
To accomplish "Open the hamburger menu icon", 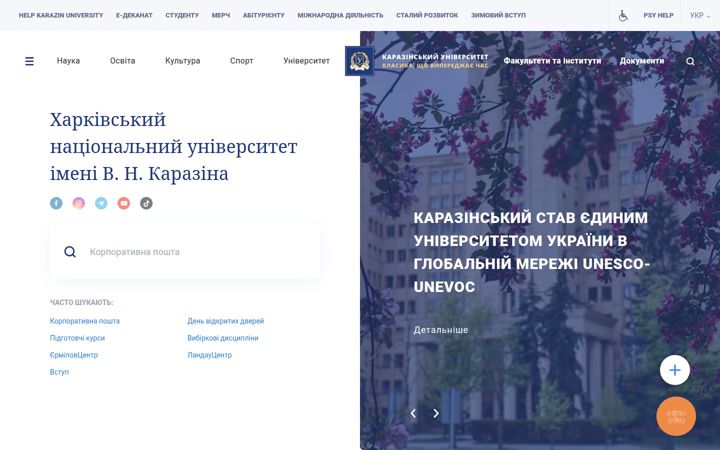I will 29,61.
